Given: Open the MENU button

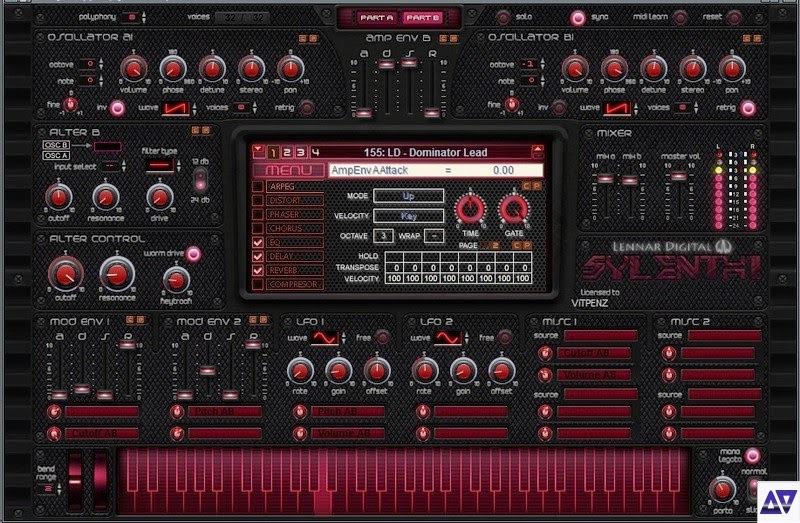Looking at the screenshot, I should [288, 170].
